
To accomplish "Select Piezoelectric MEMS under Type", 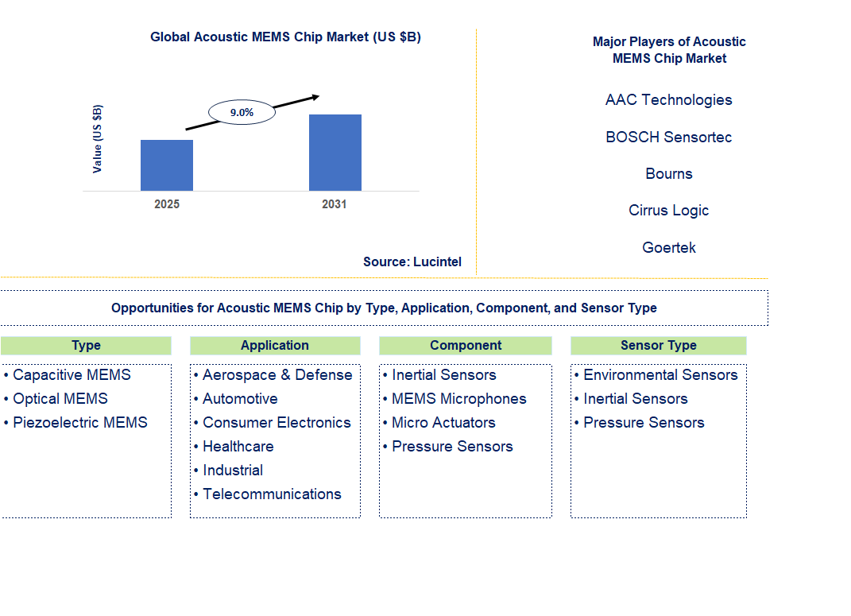I will [x=79, y=423].
